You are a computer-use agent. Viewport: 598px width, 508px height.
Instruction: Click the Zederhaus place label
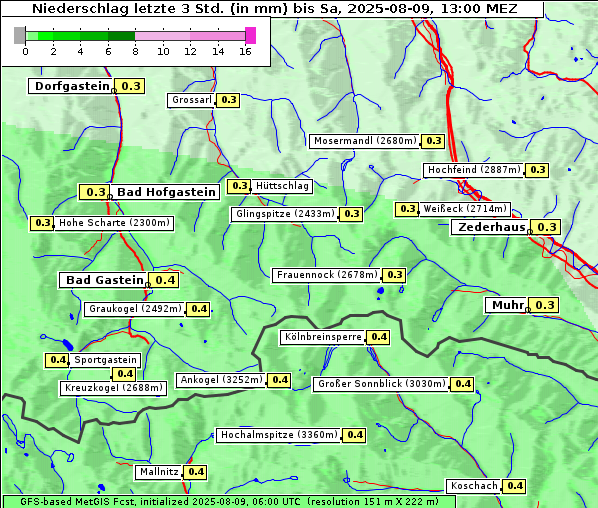[x=491, y=227]
